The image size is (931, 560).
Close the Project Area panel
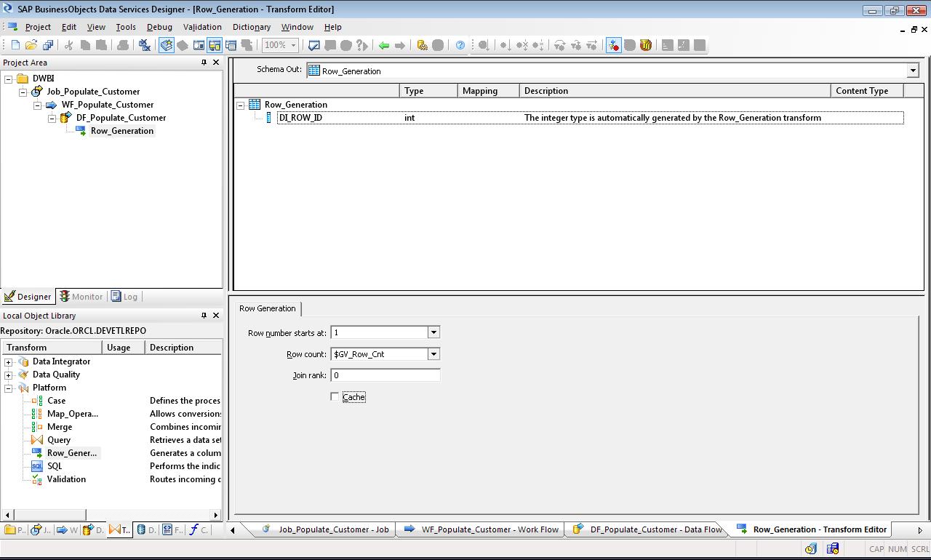[x=215, y=63]
